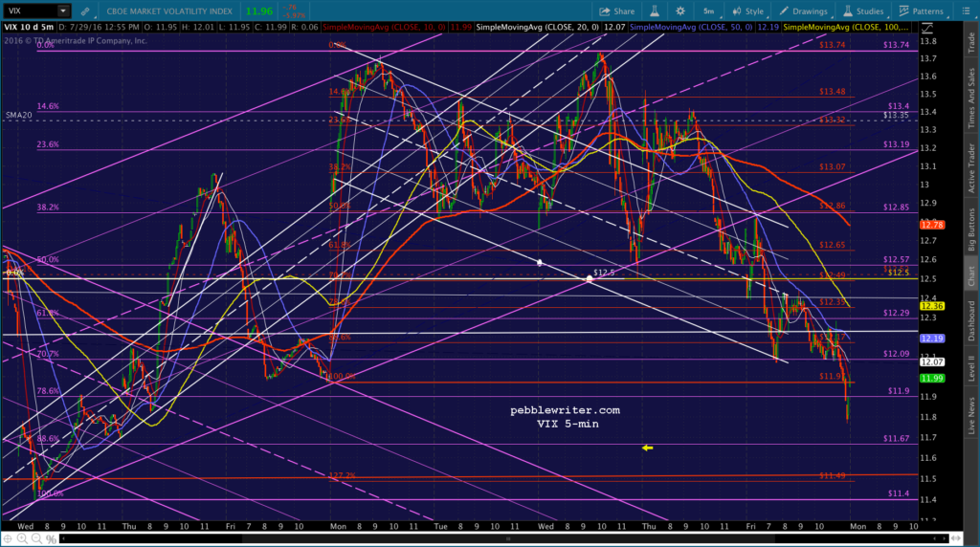
Task: Open chart settings gear icon
Action: click(680, 11)
